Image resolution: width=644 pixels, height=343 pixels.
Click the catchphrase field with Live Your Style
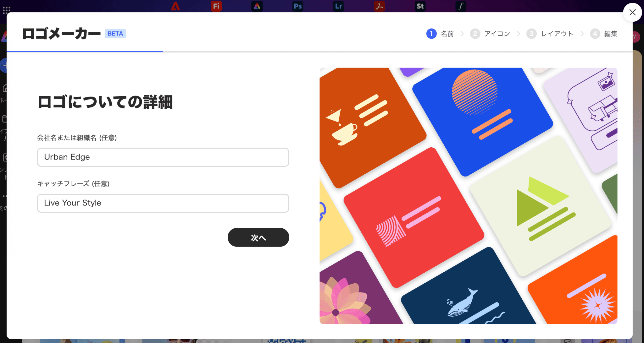pos(163,203)
